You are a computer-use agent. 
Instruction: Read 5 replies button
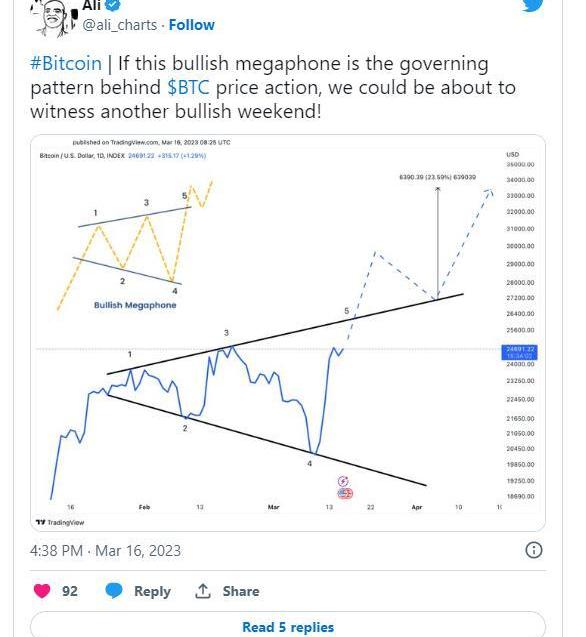[x=288, y=627]
